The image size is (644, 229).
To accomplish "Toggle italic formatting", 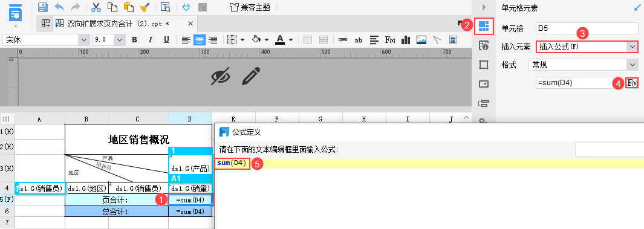I will pyautogui.click(x=151, y=40).
